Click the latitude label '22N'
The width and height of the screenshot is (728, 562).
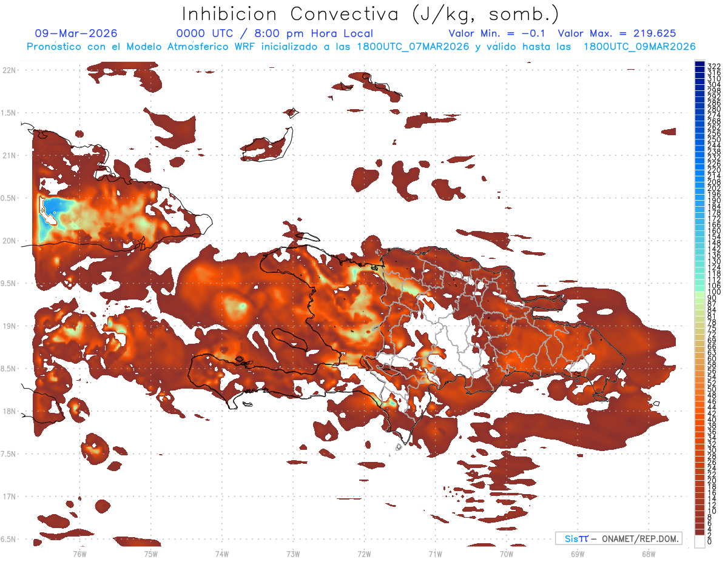pyautogui.click(x=8, y=70)
